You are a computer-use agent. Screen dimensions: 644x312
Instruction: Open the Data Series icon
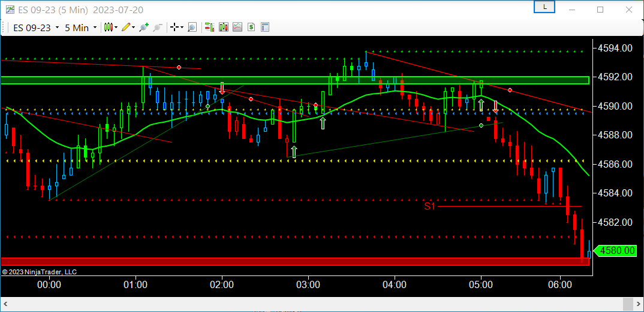(224, 28)
